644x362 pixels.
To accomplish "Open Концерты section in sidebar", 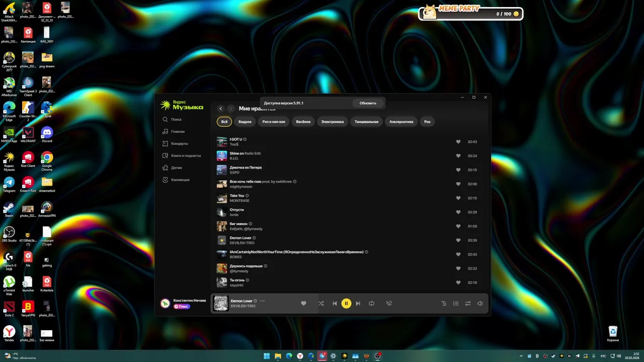I will point(175,144).
